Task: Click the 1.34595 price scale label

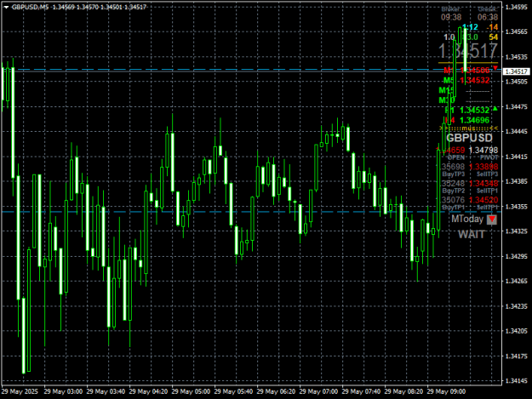Action: click(516, 7)
